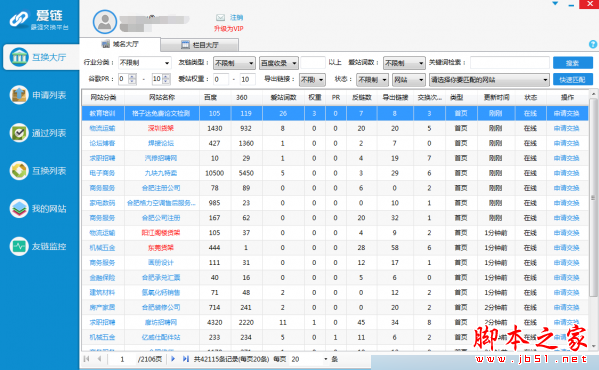Screen dimensions: 599x370
Task: Switch to the 栏目大厅 tab
Action: (200, 45)
